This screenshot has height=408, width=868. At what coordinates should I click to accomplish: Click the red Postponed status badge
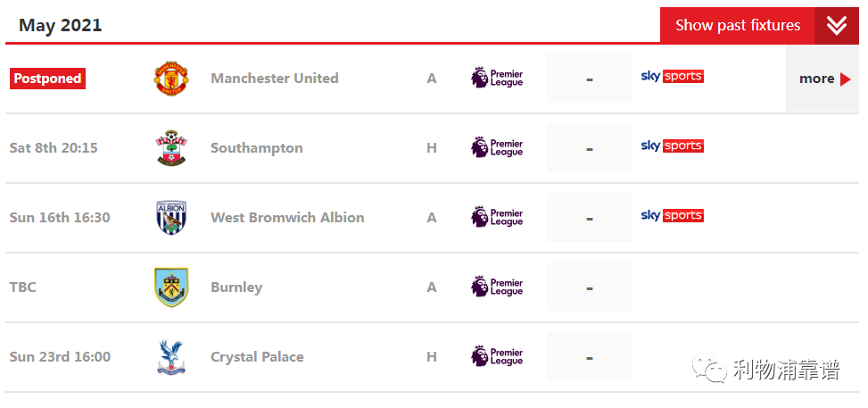tap(47, 79)
